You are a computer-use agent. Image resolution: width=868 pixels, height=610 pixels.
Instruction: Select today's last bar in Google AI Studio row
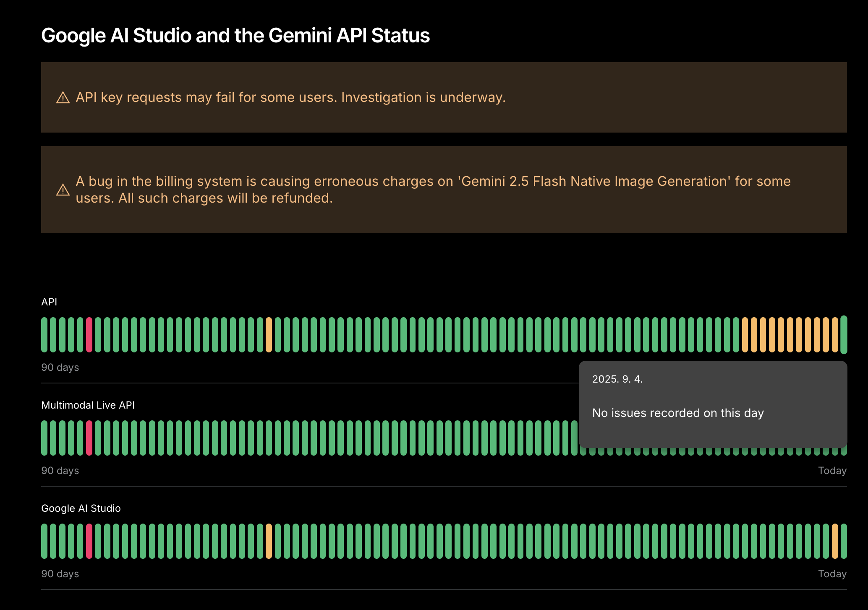point(844,541)
